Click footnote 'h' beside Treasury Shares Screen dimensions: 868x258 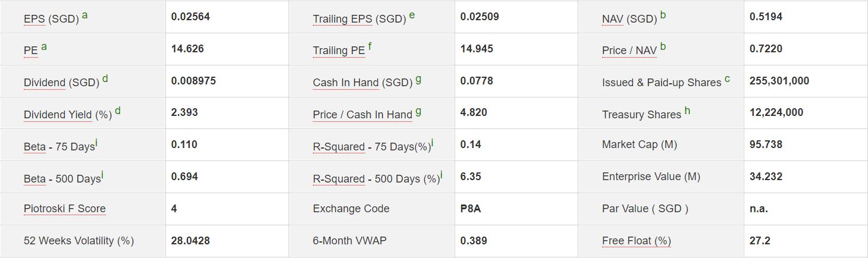tap(687, 111)
